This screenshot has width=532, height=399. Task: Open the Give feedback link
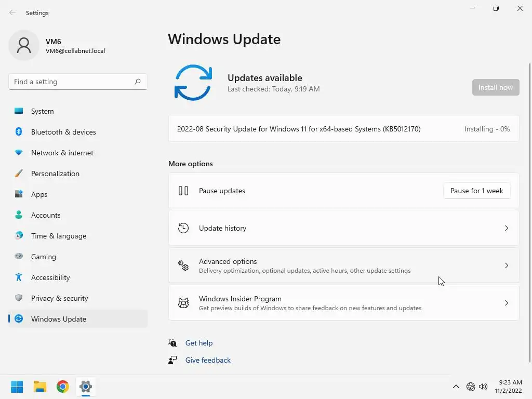(x=208, y=360)
